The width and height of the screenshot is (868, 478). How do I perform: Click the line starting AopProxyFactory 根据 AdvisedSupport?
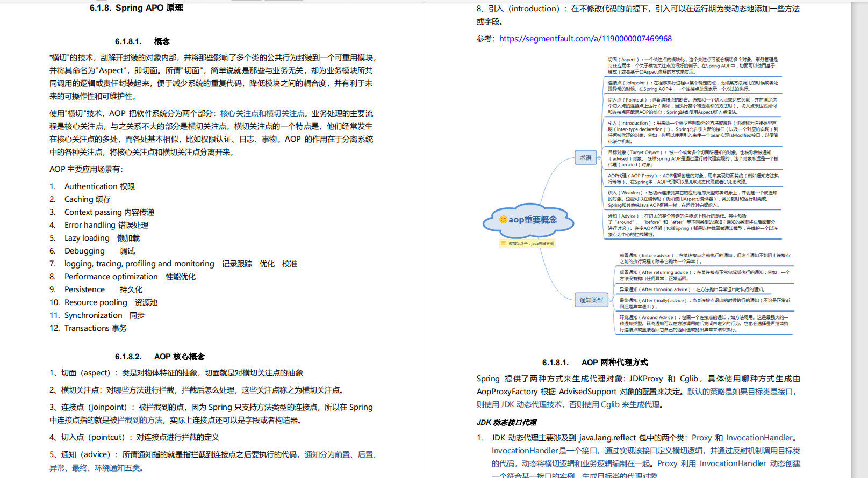pos(636,392)
